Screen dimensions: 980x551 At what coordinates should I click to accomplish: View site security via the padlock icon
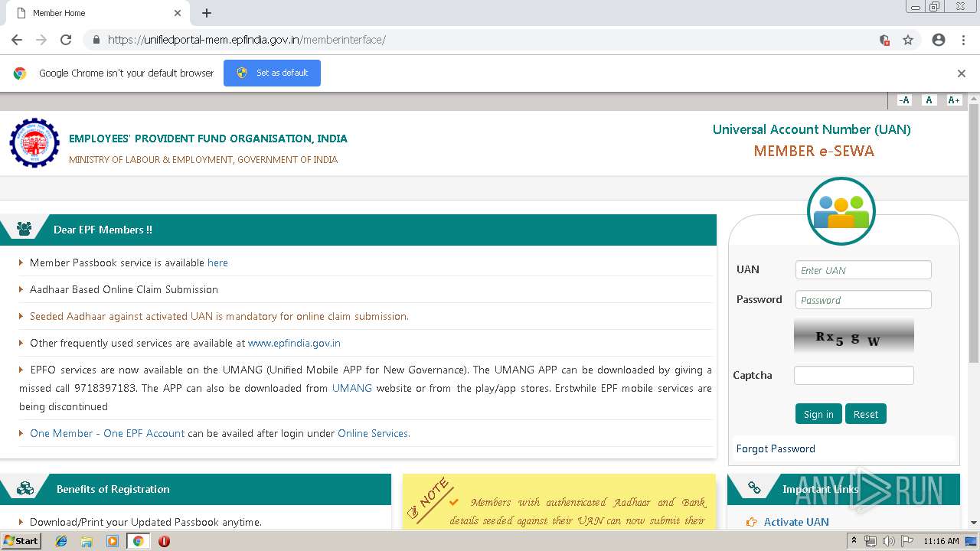96,40
